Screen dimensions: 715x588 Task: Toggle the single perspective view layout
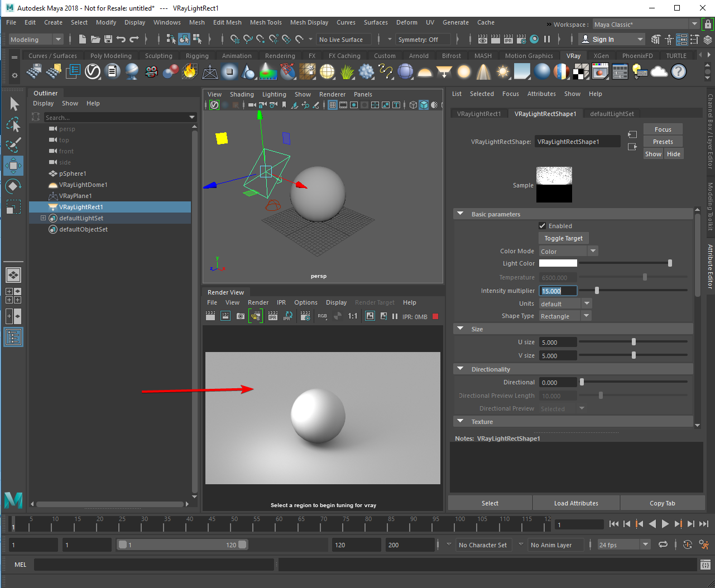13,275
